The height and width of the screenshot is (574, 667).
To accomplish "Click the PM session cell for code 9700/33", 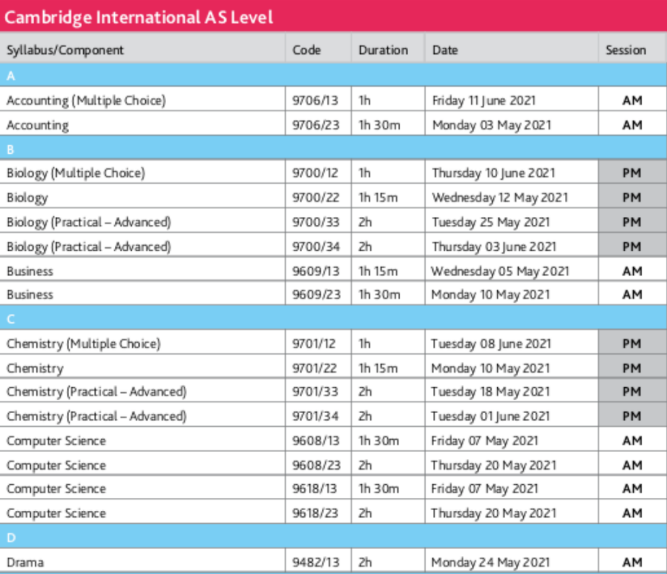I will click(x=631, y=222).
